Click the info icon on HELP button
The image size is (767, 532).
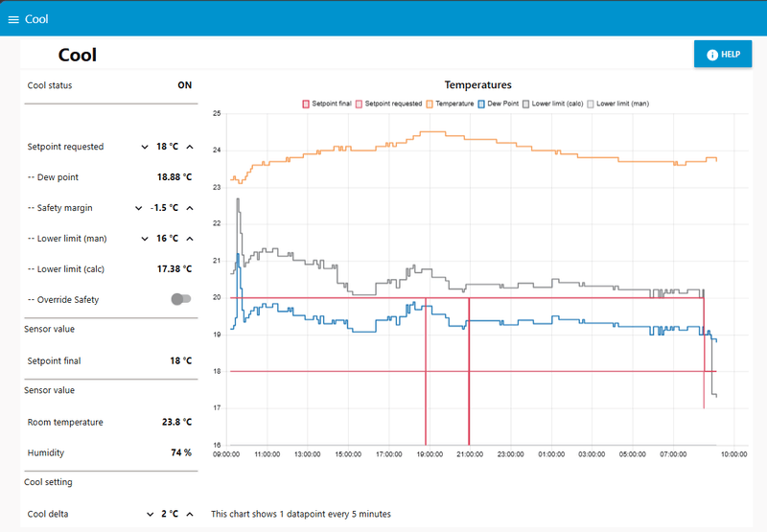pyautogui.click(x=712, y=55)
